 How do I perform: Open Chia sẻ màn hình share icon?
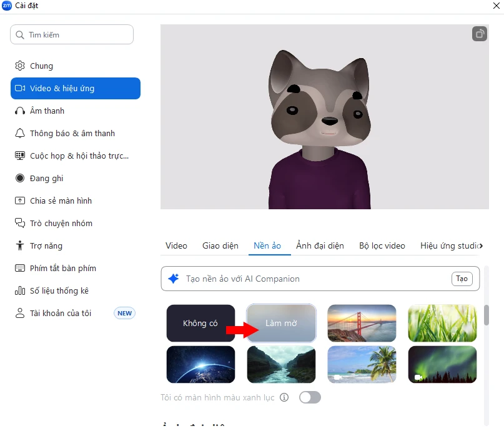click(x=20, y=201)
